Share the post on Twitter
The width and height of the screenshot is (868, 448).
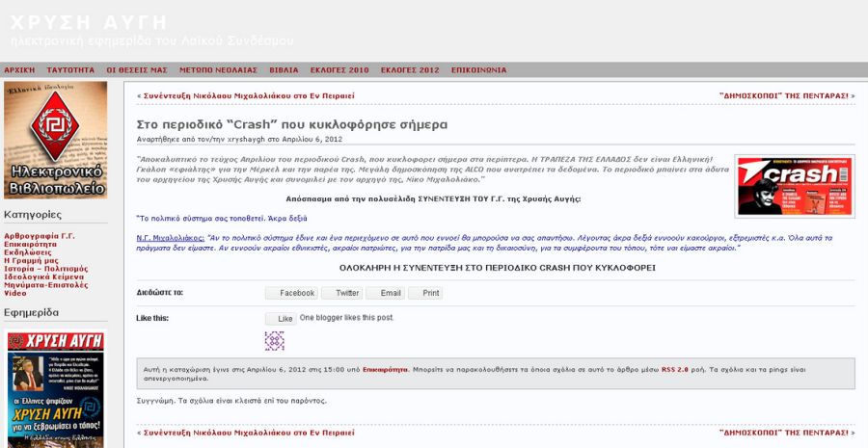[341, 293]
